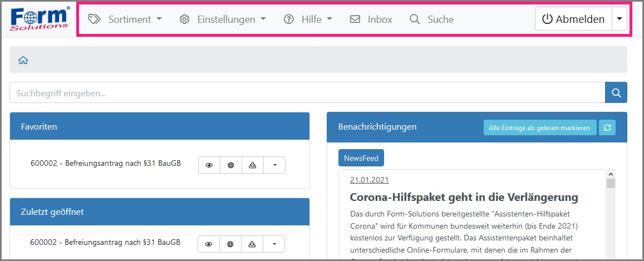Click the blue magnifier search button
The width and height of the screenshot is (644, 261).
[x=616, y=93]
